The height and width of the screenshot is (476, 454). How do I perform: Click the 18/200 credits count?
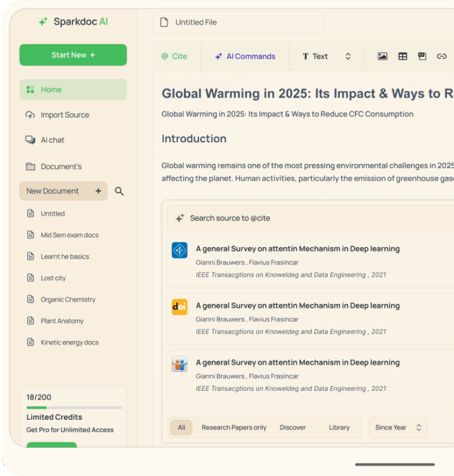click(x=39, y=397)
